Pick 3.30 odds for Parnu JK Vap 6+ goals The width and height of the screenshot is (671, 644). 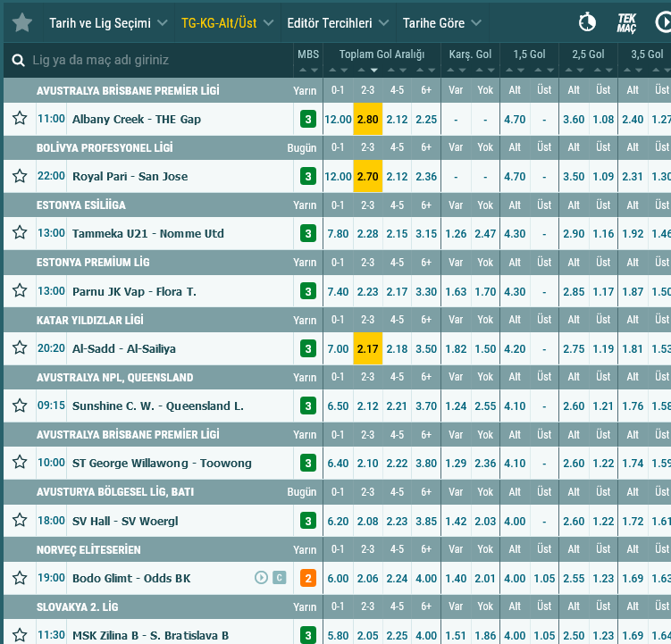click(426, 291)
